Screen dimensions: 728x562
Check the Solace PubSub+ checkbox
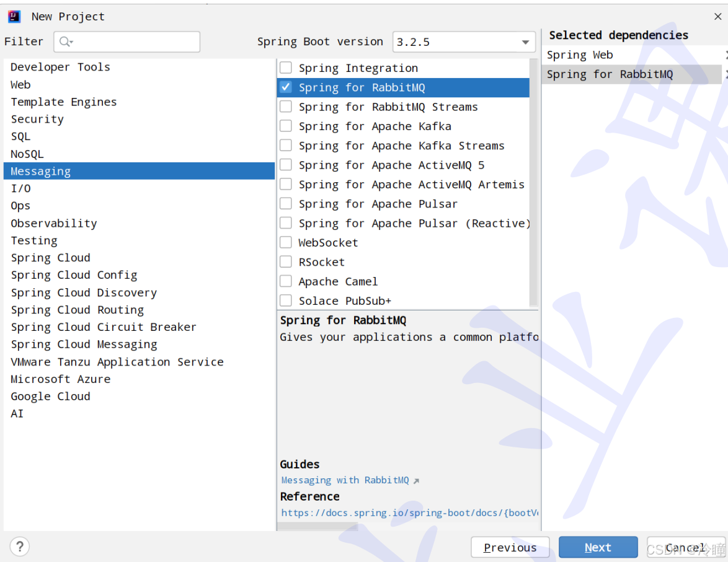click(x=286, y=301)
